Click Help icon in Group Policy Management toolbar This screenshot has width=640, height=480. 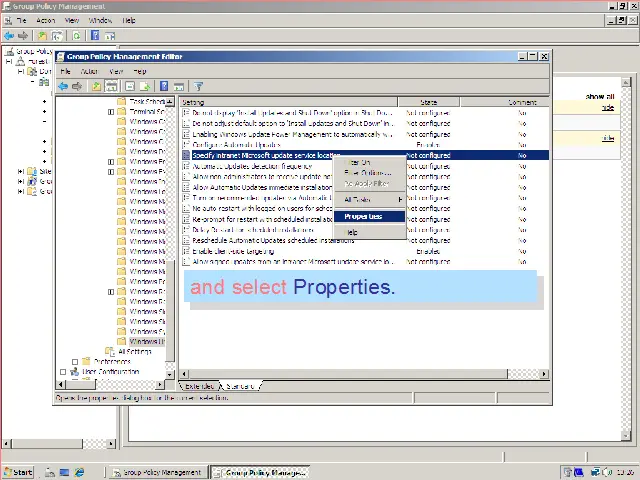[95, 36]
